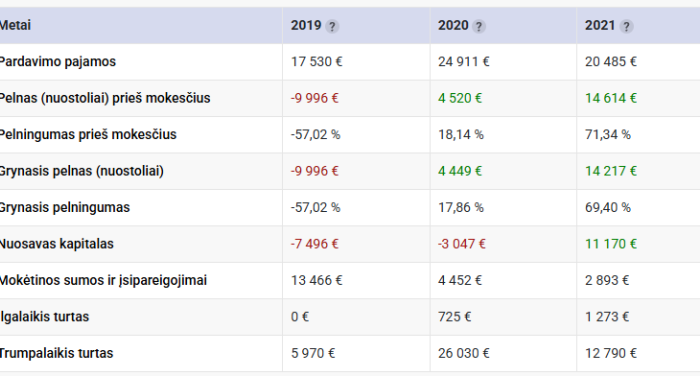The image size is (700, 376).
Task: Select Grynasis pelningumas 69,40 % cell
Action: click(608, 208)
